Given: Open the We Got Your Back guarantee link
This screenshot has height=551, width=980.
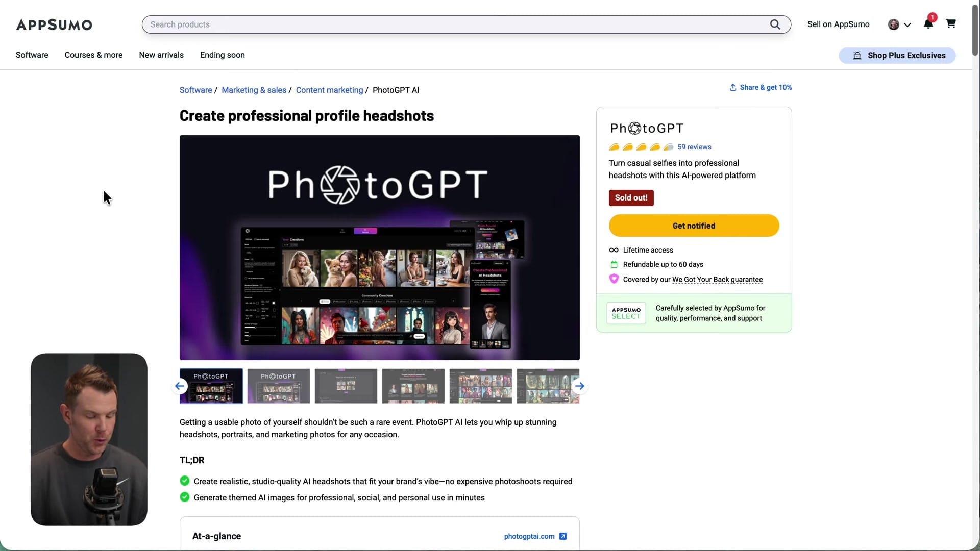Looking at the screenshot, I should (x=718, y=280).
